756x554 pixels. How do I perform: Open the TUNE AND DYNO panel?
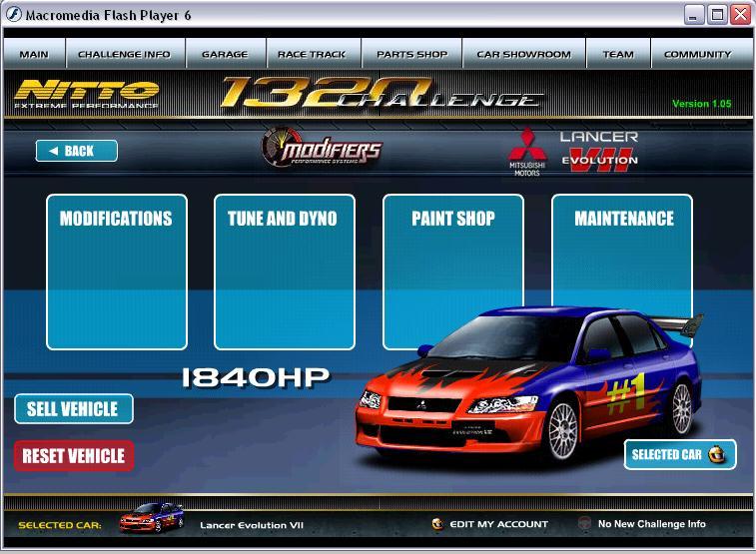(x=285, y=273)
